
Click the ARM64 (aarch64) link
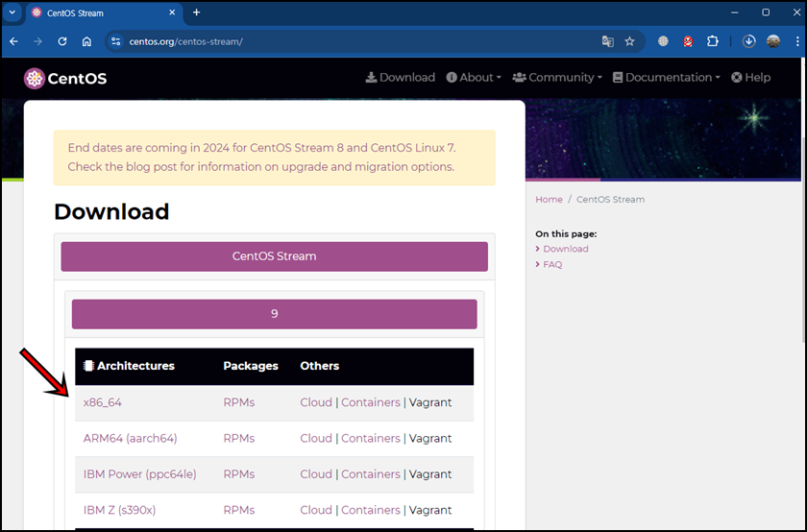(x=131, y=438)
